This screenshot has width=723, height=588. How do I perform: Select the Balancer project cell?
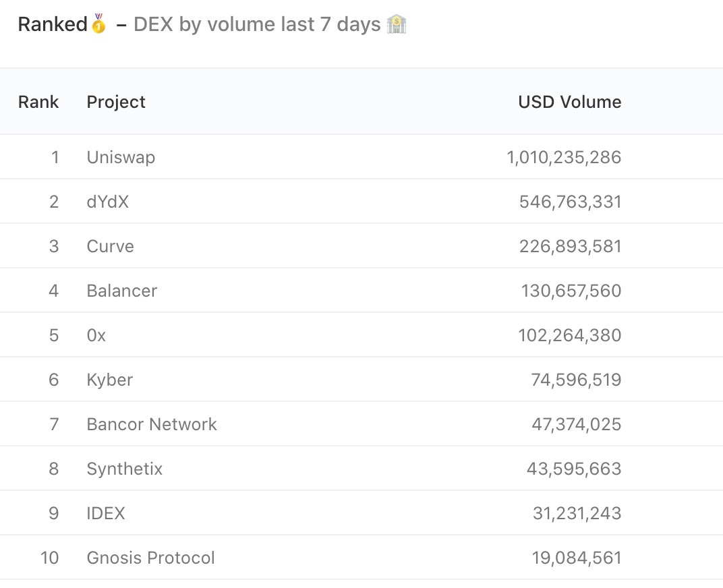(121, 291)
